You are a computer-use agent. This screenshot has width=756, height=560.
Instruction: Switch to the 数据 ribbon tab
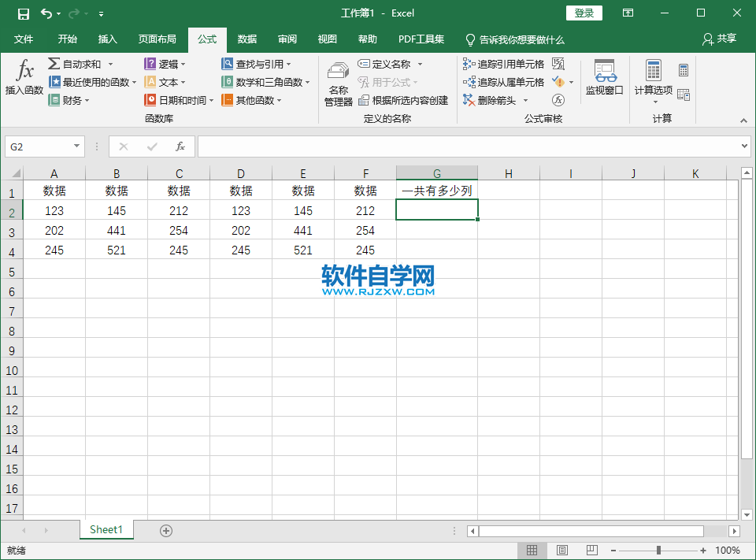[x=246, y=39]
